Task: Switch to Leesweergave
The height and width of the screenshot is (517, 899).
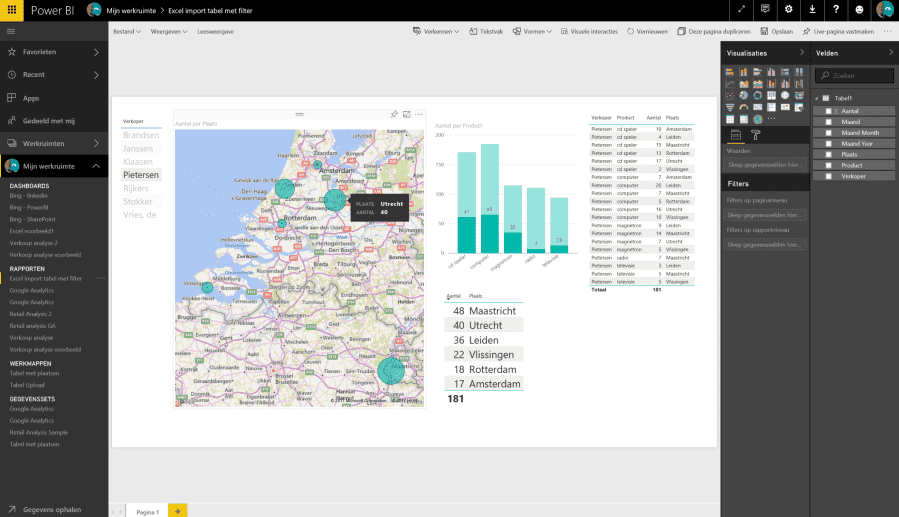Action: pos(216,32)
